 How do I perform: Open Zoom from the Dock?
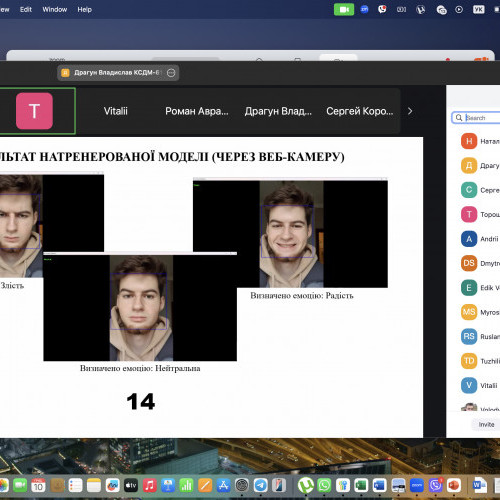pyautogui.click(x=417, y=485)
